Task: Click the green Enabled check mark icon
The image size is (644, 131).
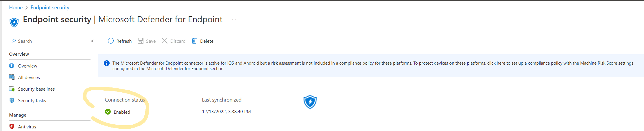Action: coord(108,112)
